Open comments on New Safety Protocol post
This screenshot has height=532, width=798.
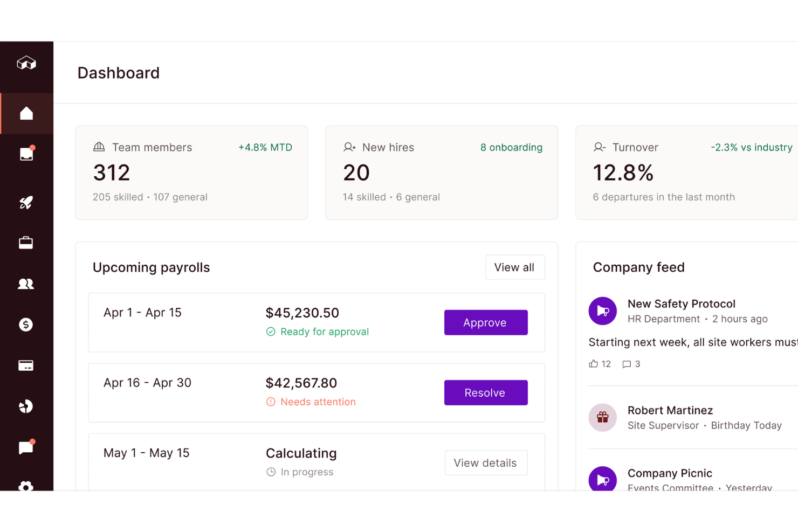point(631,364)
